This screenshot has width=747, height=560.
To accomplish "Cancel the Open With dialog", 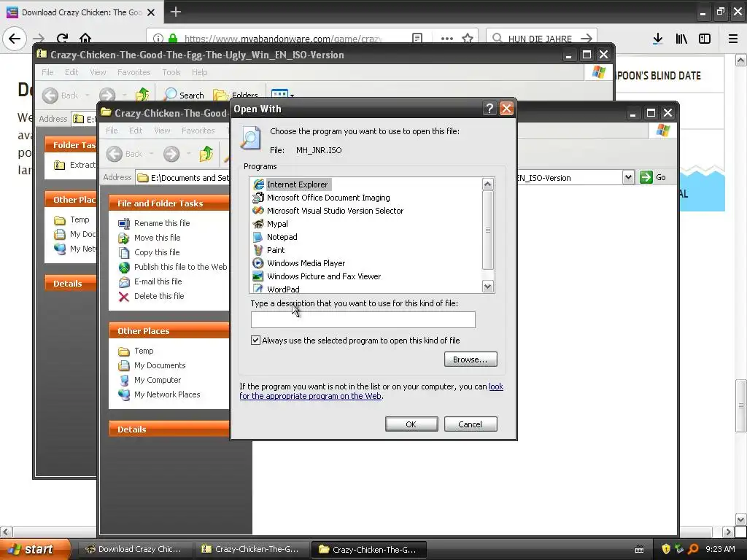I will tap(471, 424).
